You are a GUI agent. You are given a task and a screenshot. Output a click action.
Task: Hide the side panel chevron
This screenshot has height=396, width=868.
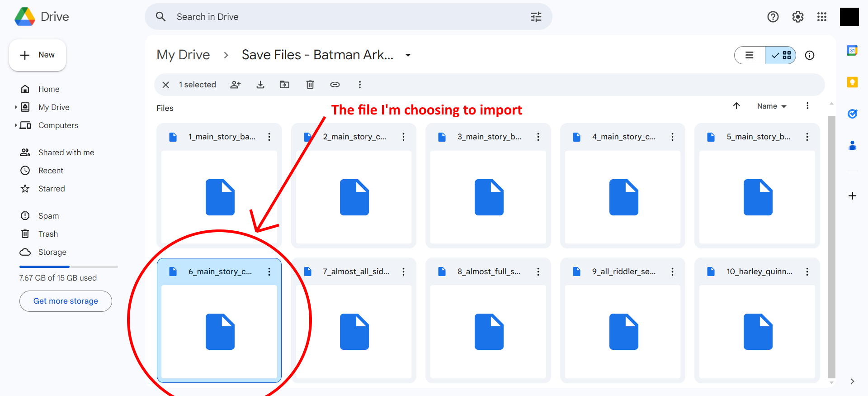[x=852, y=382]
